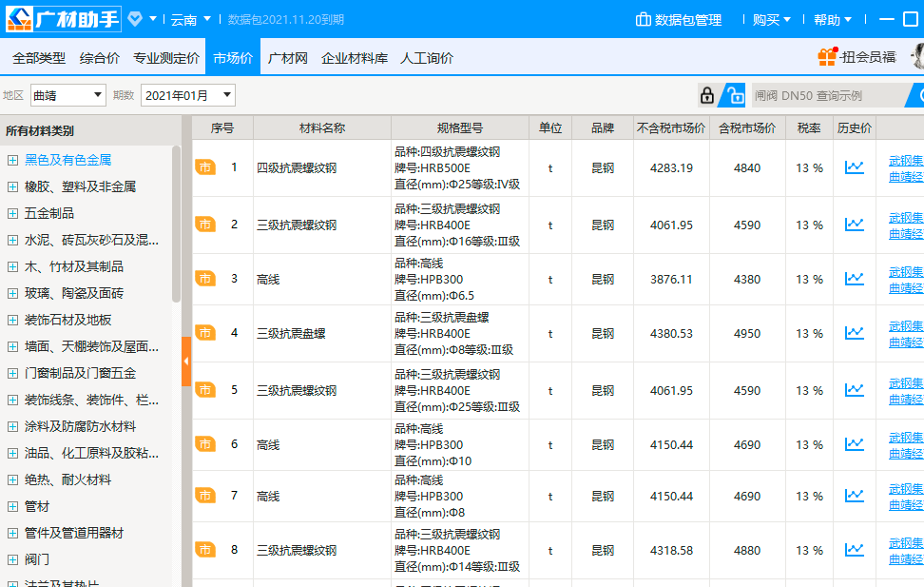Select 涂料及防腐防水材料 category
This screenshot has width=924, height=587.
[80, 426]
